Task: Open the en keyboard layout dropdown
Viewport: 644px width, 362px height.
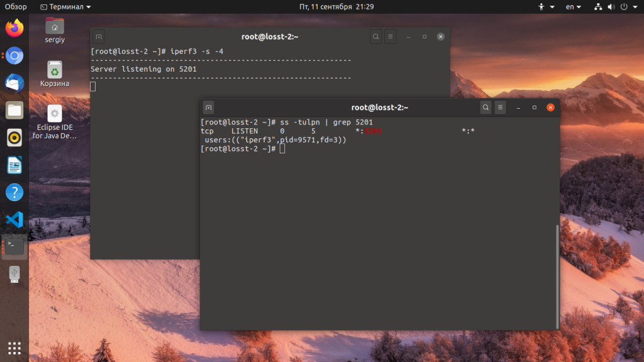Action: (574, 7)
